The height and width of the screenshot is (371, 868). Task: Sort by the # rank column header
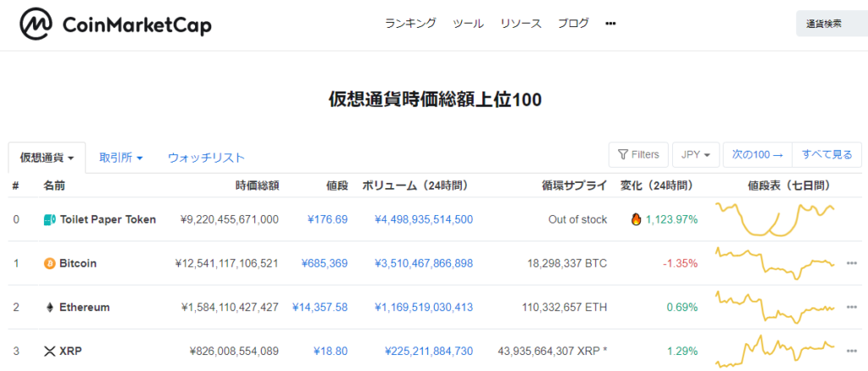tap(16, 185)
